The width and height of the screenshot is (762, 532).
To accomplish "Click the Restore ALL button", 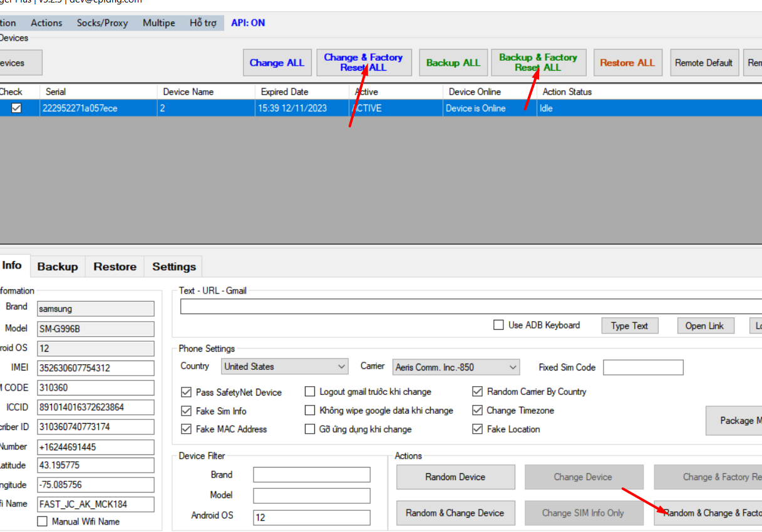I will click(x=627, y=63).
